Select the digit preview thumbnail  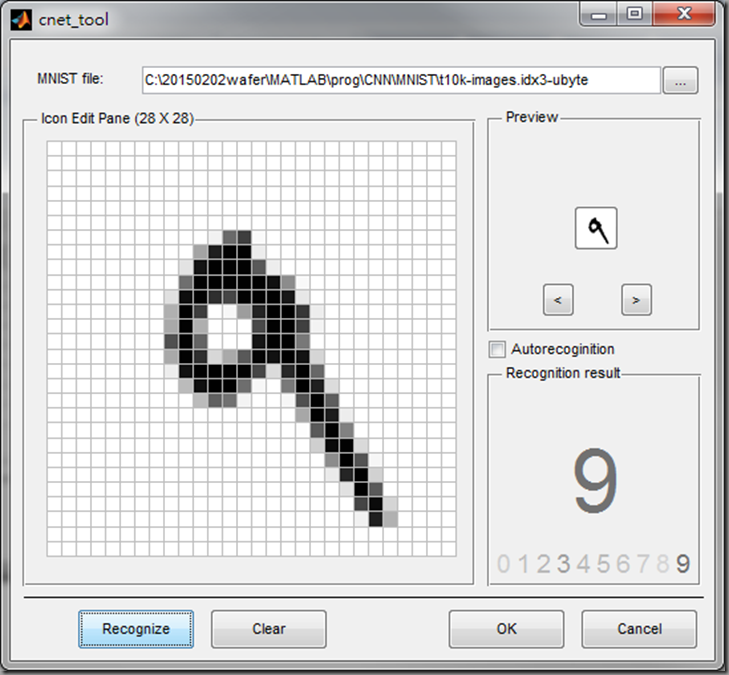pos(596,228)
